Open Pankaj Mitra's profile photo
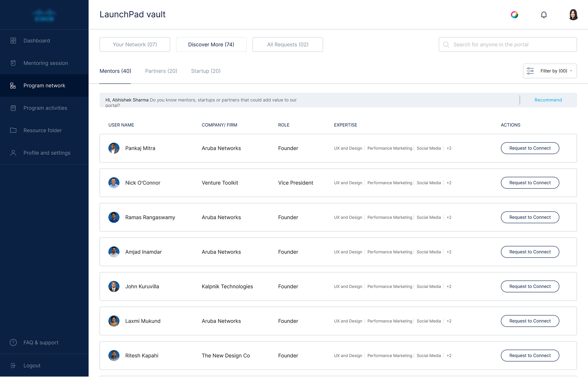The image size is (588, 377). 114,148
